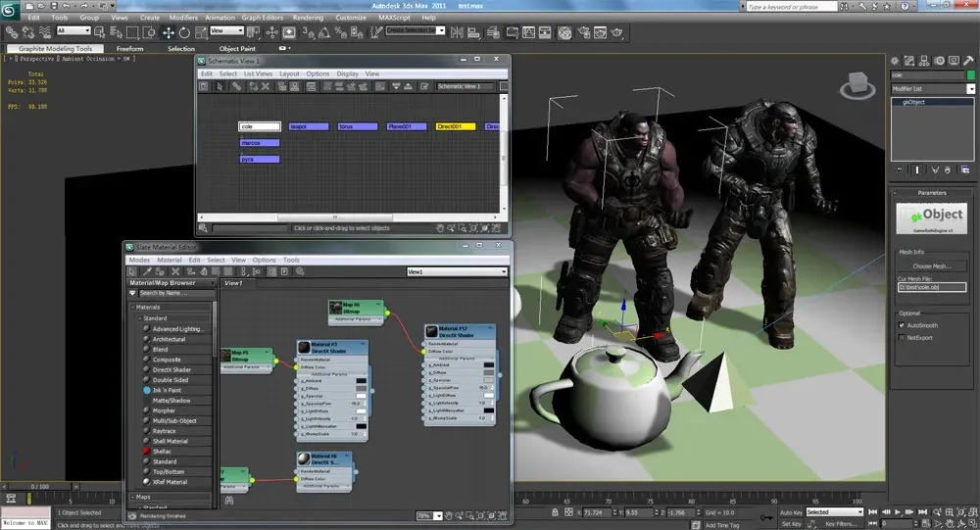Viewport: 980px width, 530px height.
Task: Click the 3ds Max application logo button
Action: (9, 9)
